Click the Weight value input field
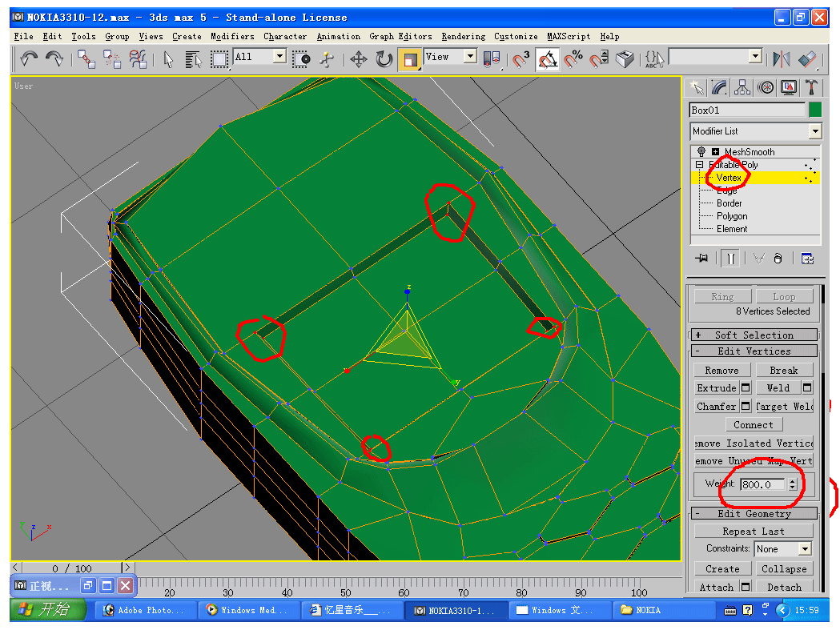This screenshot has height=630, width=840. tap(762, 484)
